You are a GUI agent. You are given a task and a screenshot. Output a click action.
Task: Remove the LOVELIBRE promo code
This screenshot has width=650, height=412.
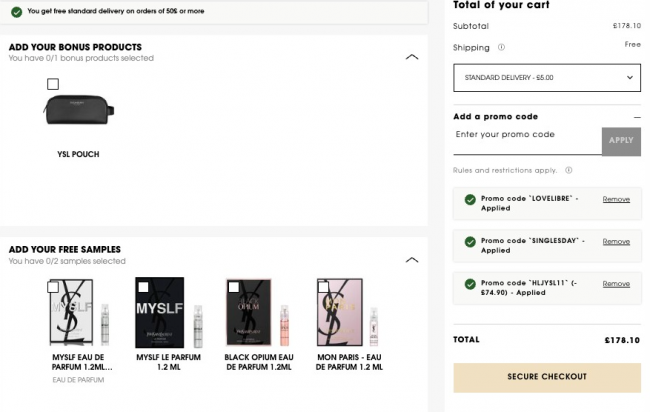point(616,199)
